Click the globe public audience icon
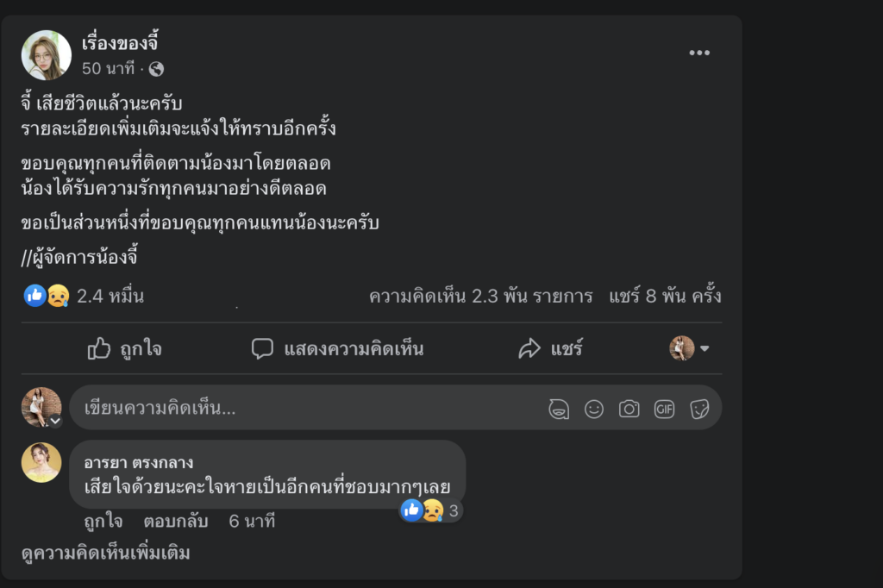The width and height of the screenshot is (883, 588). point(156,69)
